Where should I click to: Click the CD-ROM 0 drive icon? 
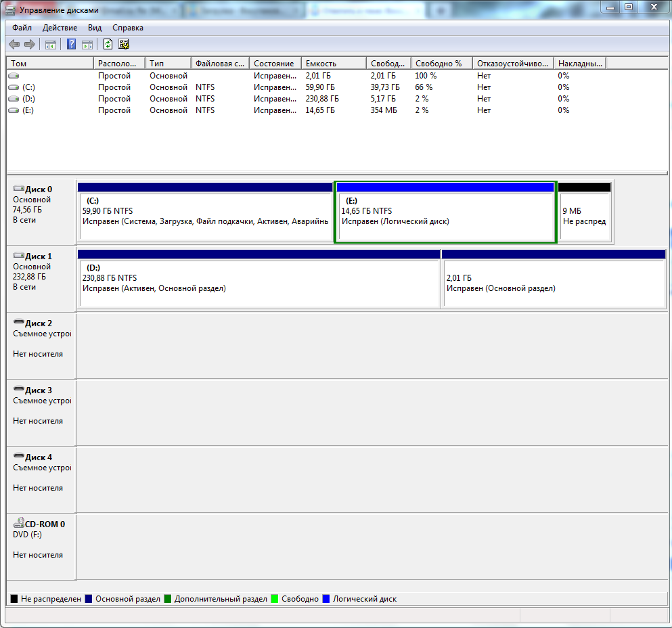coord(19,522)
